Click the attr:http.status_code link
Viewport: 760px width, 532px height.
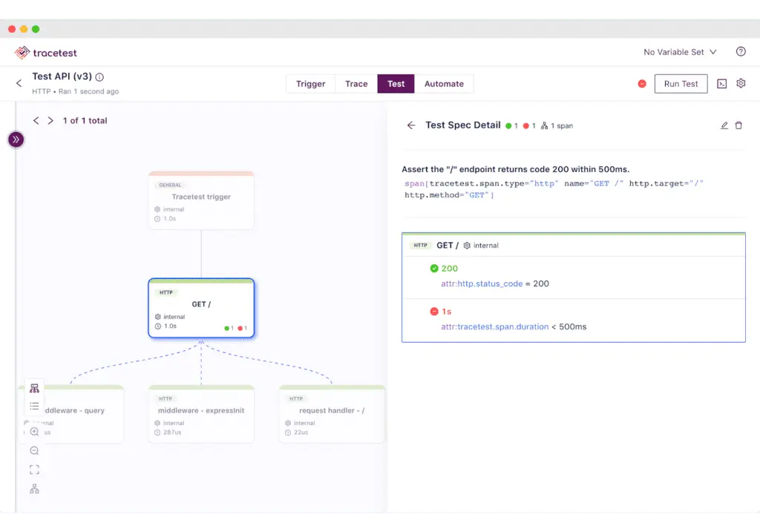click(x=482, y=284)
